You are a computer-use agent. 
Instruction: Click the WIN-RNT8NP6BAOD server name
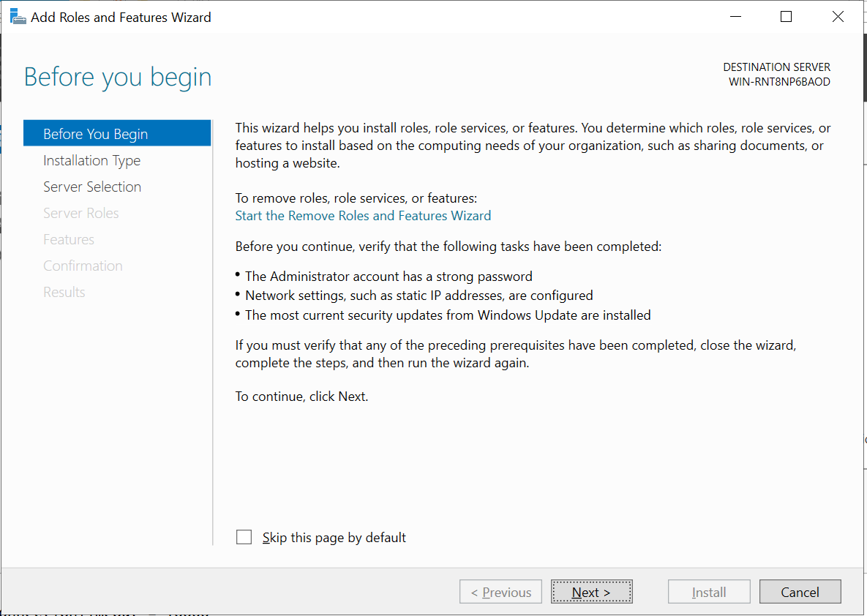pyautogui.click(x=779, y=82)
